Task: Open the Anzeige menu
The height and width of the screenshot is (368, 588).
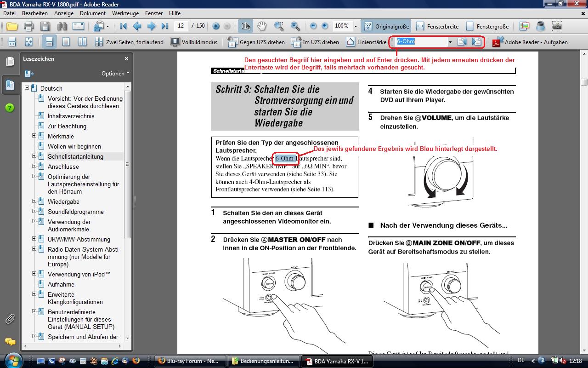Action: 64,13
